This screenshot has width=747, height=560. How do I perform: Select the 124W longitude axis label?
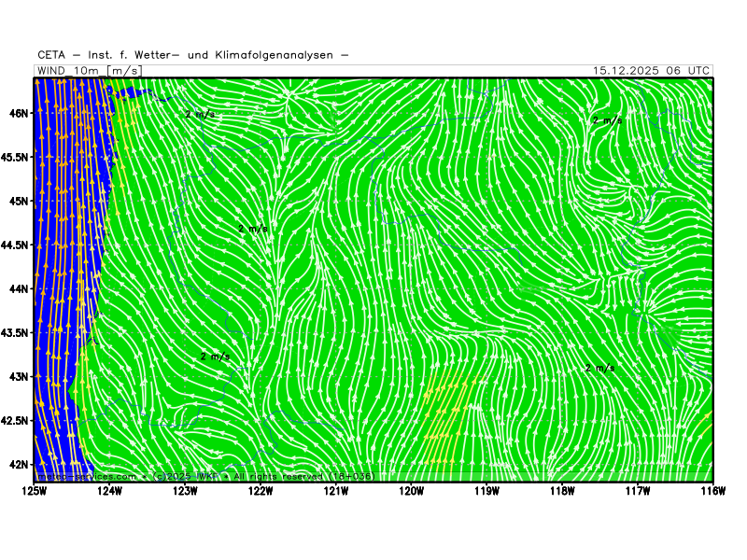click(110, 490)
